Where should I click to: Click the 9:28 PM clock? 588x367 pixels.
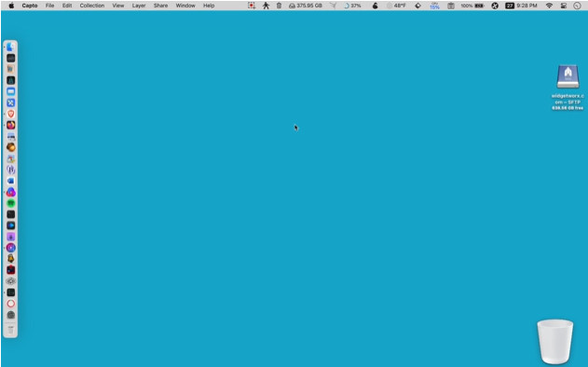pos(526,6)
